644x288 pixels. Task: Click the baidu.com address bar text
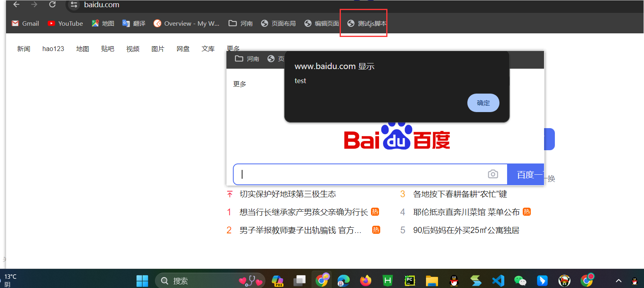click(102, 5)
